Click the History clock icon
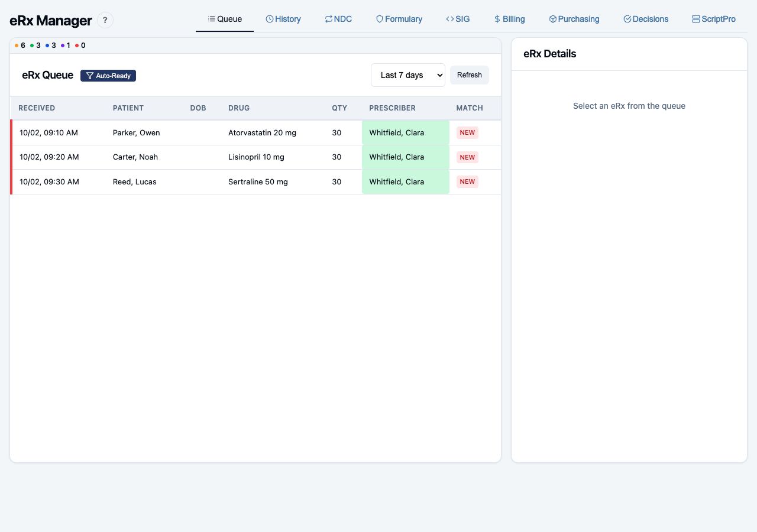The width and height of the screenshot is (757, 532). (x=270, y=19)
